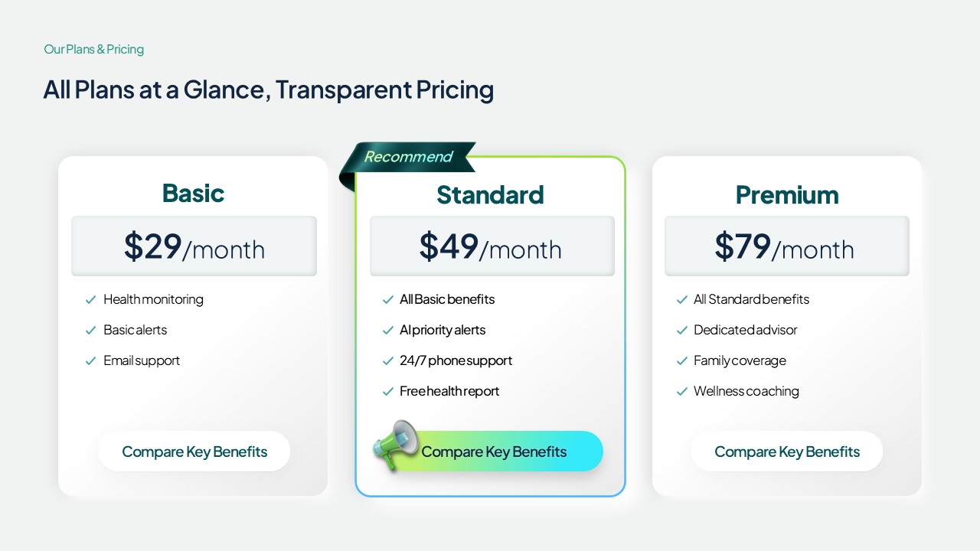This screenshot has height=551, width=980.
Task: Click the checkmark next to Wellness coaching
Action: (682, 392)
